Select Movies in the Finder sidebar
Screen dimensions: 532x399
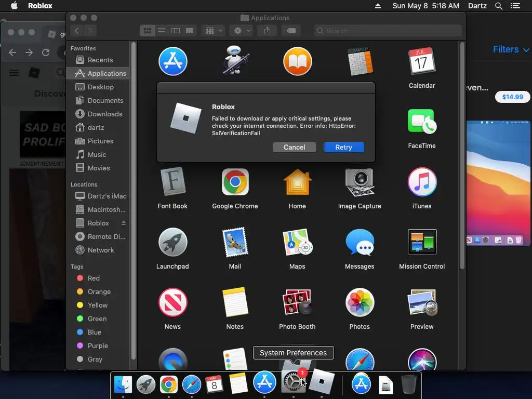click(x=98, y=168)
